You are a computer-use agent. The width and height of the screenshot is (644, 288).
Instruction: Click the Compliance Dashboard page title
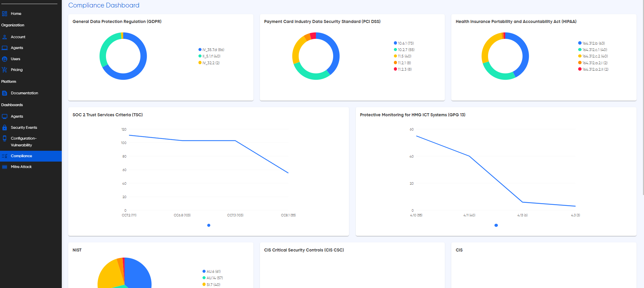click(x=104, y=5)
